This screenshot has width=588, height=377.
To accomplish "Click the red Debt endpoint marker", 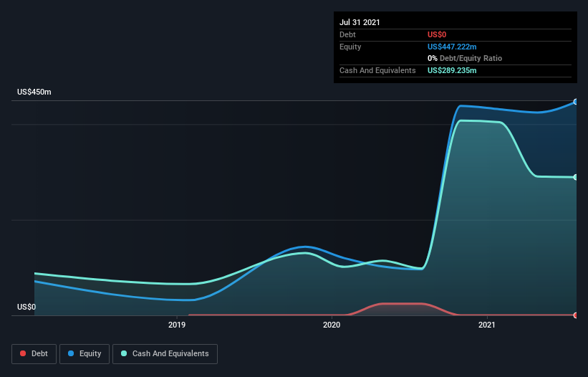I will [x=576, y=315].
